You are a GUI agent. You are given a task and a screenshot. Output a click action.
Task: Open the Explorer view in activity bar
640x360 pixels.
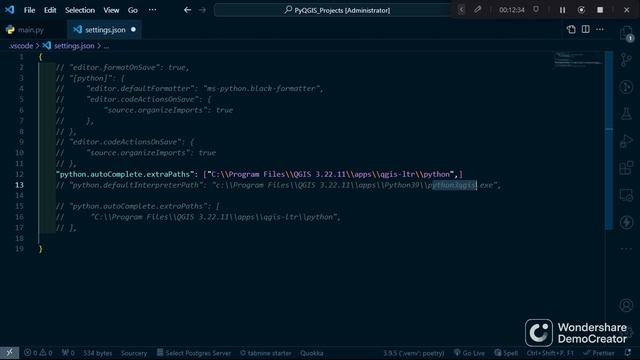pos(626,33)
